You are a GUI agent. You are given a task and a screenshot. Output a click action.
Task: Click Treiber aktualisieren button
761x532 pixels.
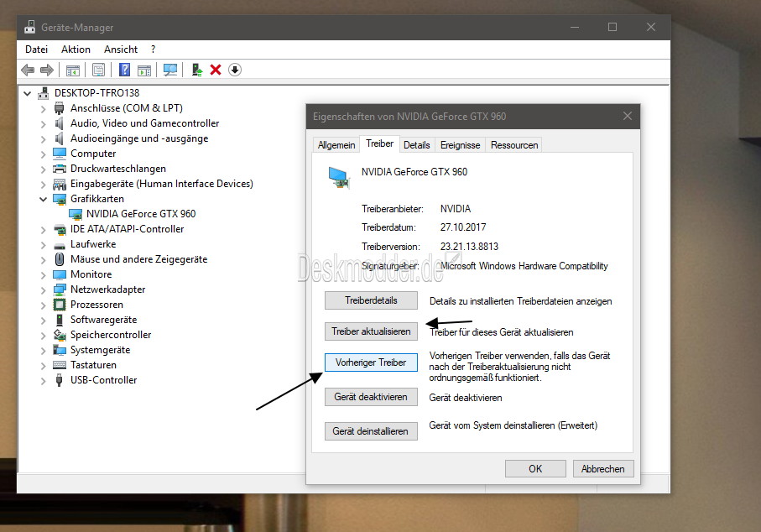click(x=371, y=331)
